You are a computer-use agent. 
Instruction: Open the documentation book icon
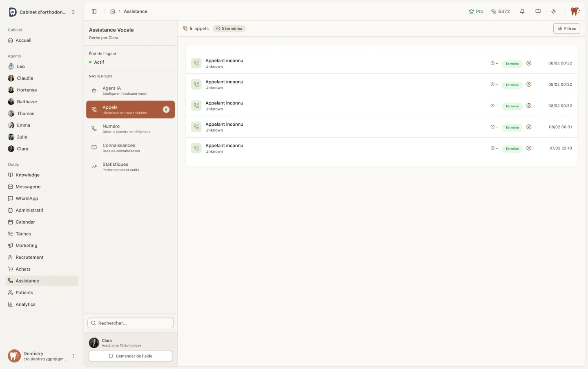pyautogui.click(x=538, y=11)
